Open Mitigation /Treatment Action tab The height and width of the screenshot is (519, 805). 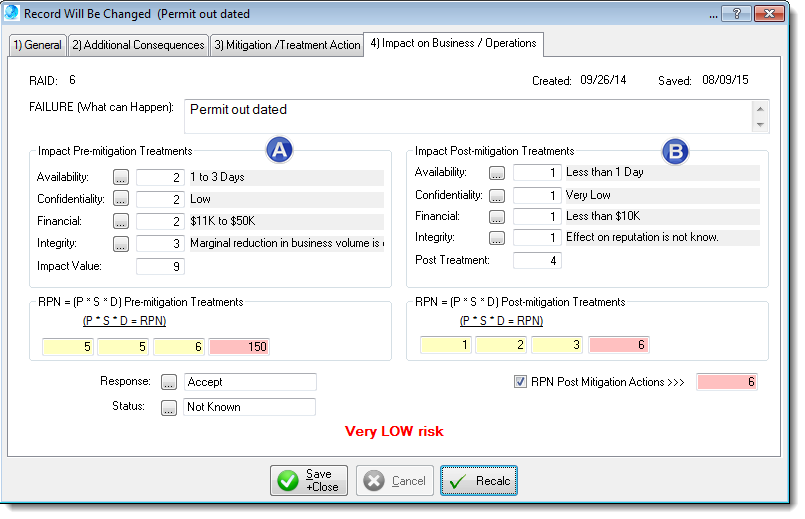[287, 45]
